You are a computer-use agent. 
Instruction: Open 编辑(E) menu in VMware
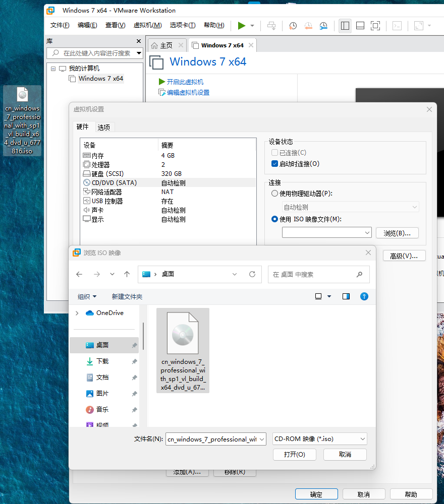coord(87,25)
